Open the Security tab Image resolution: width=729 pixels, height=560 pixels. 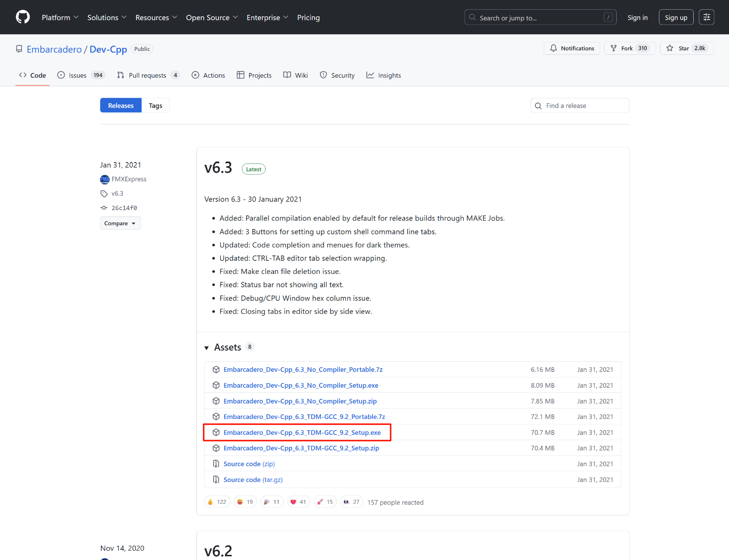pos(338,75)
